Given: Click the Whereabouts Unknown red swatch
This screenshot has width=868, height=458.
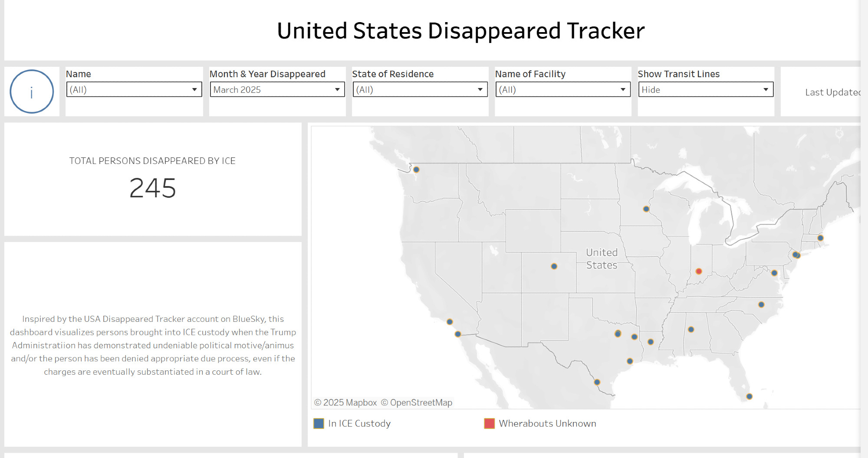Looking at the screenshot, I should (x=489, y=423).
